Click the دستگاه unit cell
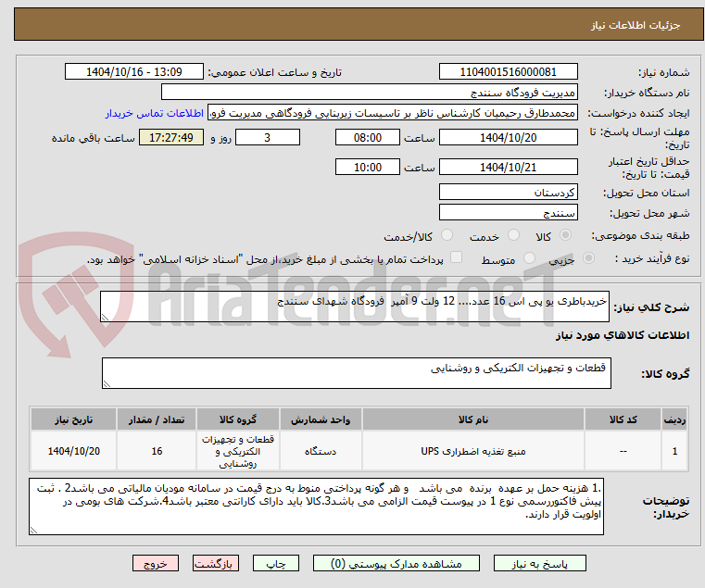This screenshot has height=588, width=705. click(x=321, y=451)
